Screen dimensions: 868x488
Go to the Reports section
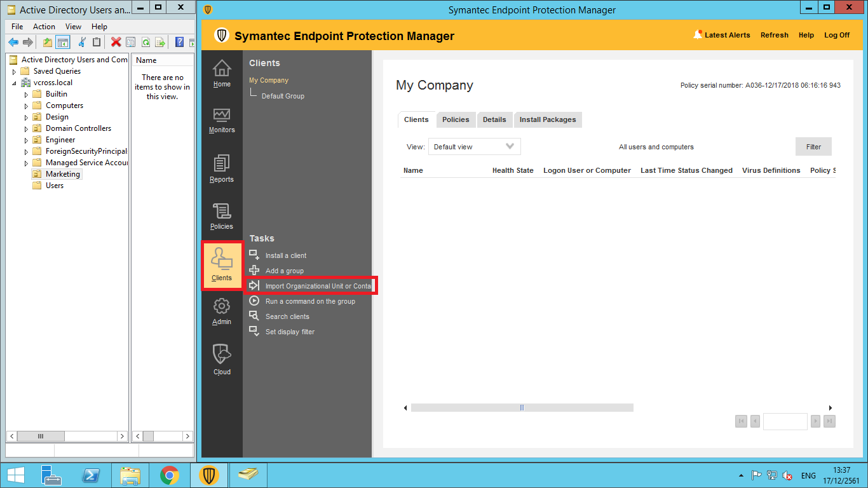tap(222, 168)
